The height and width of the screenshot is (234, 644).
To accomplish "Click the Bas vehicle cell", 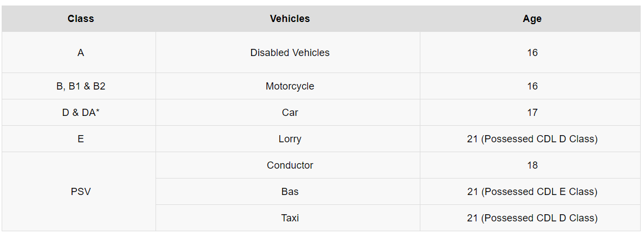I will click(x=290, y=192).
